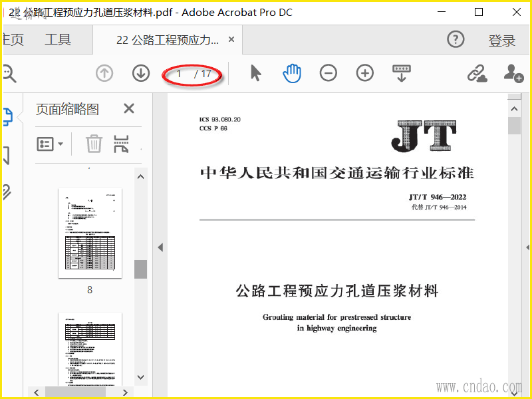
Task: Open the help question mark menu
Action: 456,40
